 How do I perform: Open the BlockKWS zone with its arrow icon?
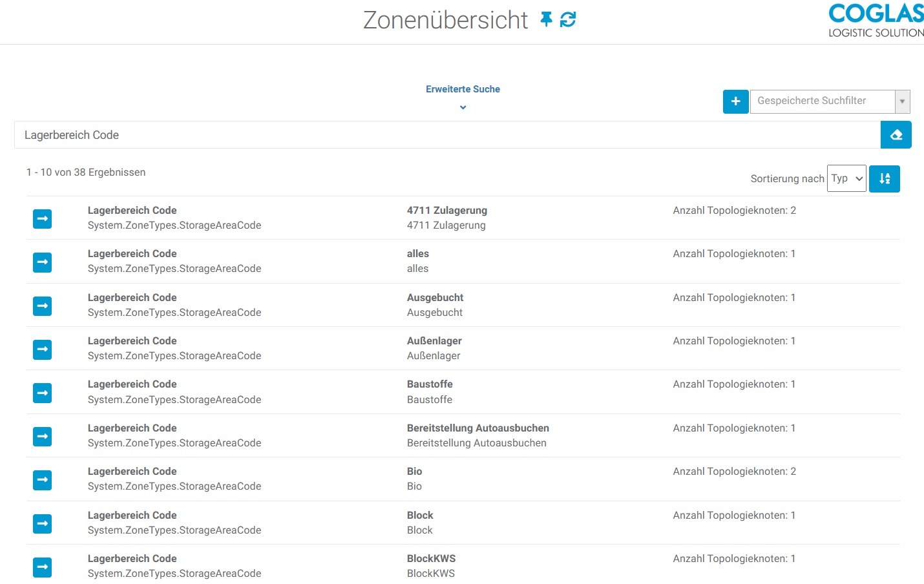[43, 567]
